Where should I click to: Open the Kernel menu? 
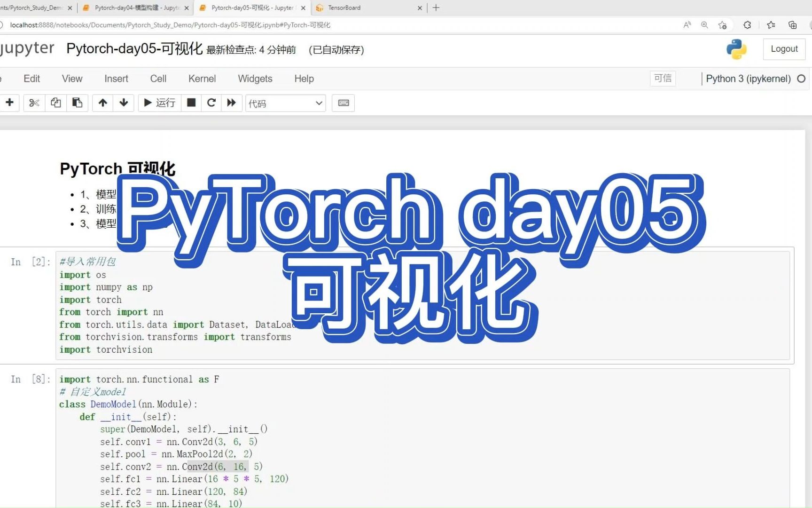click(202, 79)
